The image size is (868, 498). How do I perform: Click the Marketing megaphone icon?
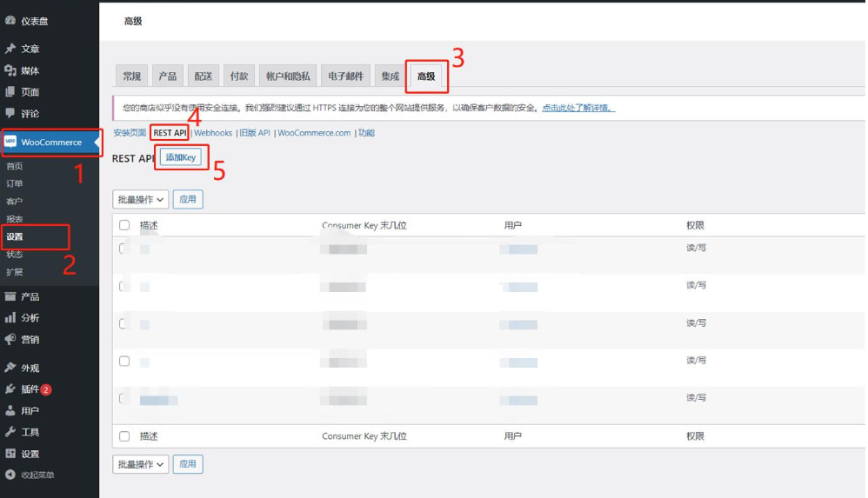10,339
